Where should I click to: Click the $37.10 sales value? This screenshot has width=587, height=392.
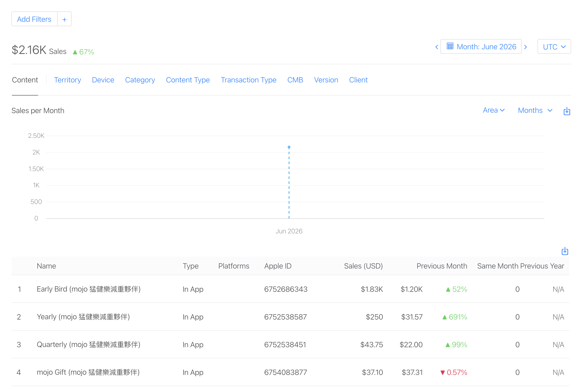(x=372, y=372)
